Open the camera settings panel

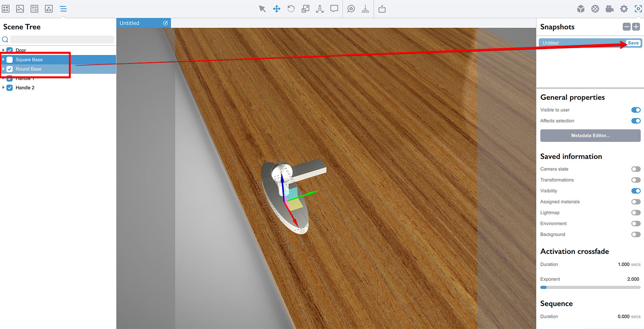[x=609, y=9]
